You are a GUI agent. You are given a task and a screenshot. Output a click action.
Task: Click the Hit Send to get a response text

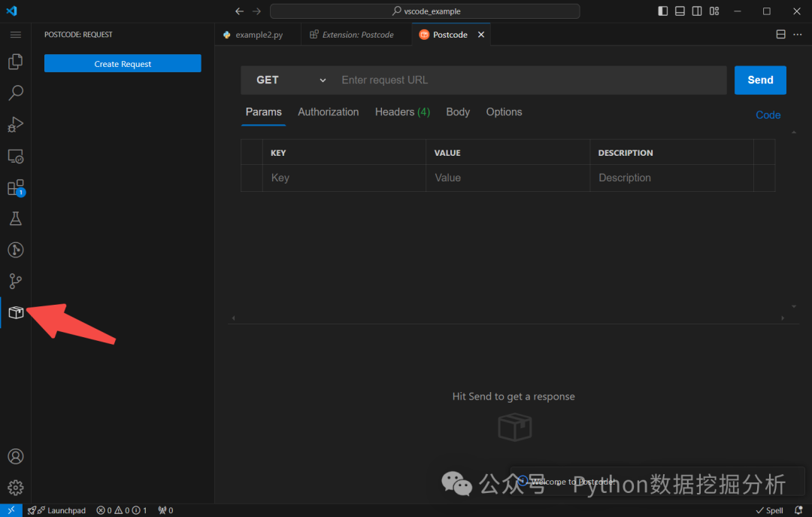point(514,396)
